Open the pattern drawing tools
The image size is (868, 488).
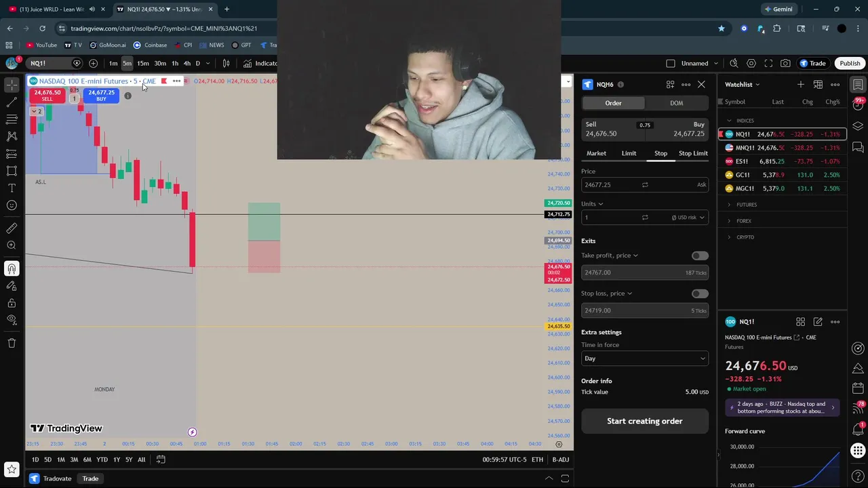12,136
